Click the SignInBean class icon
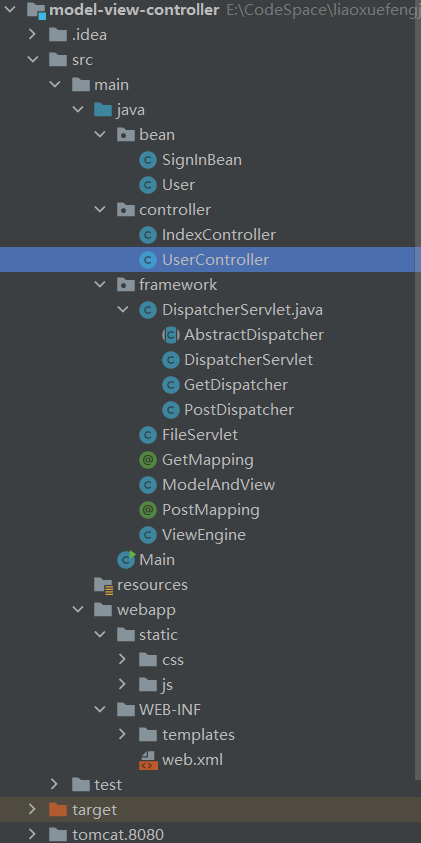 [x=148, y=160]
